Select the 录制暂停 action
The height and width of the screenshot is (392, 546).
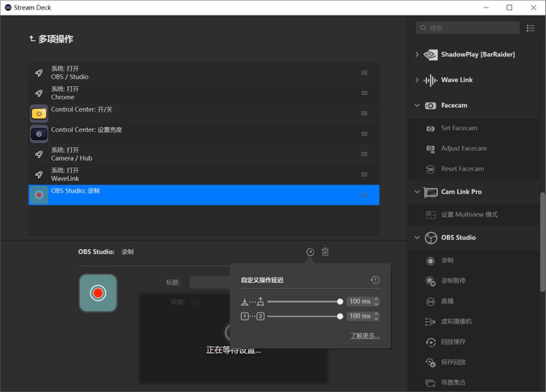click(454, 281)
